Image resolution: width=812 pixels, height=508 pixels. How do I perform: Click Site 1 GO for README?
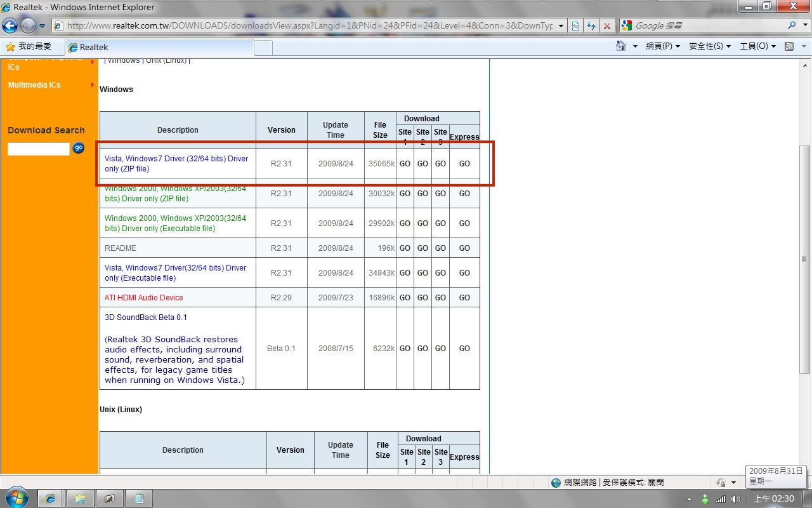point(405,248)
